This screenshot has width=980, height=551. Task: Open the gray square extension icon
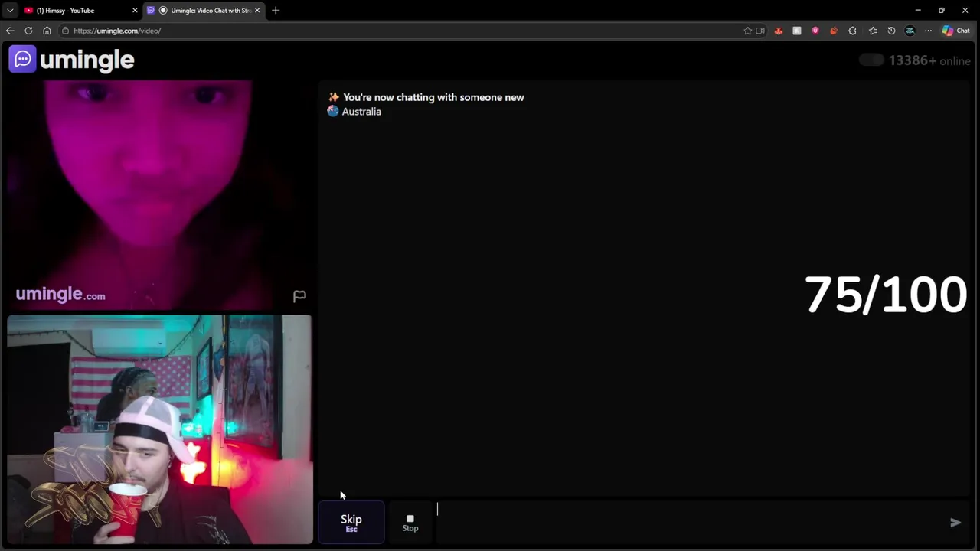pyautogui.click(x=797, y=31)
